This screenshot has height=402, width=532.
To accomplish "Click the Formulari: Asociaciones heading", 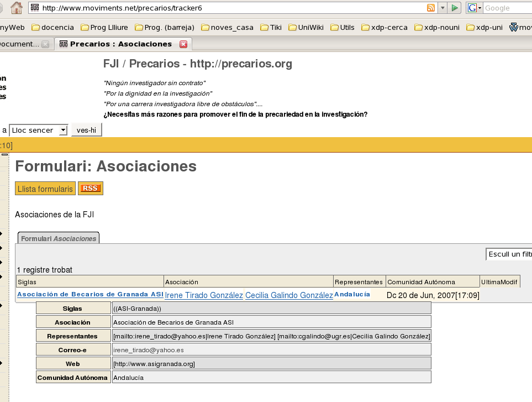I will [106, 166].
